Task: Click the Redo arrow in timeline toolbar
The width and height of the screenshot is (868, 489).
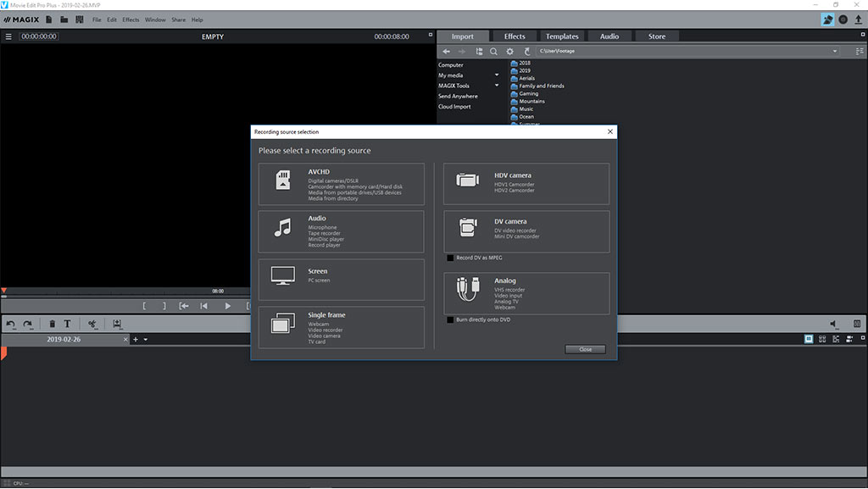Action: pyautogui.click(x=28, y=324)
